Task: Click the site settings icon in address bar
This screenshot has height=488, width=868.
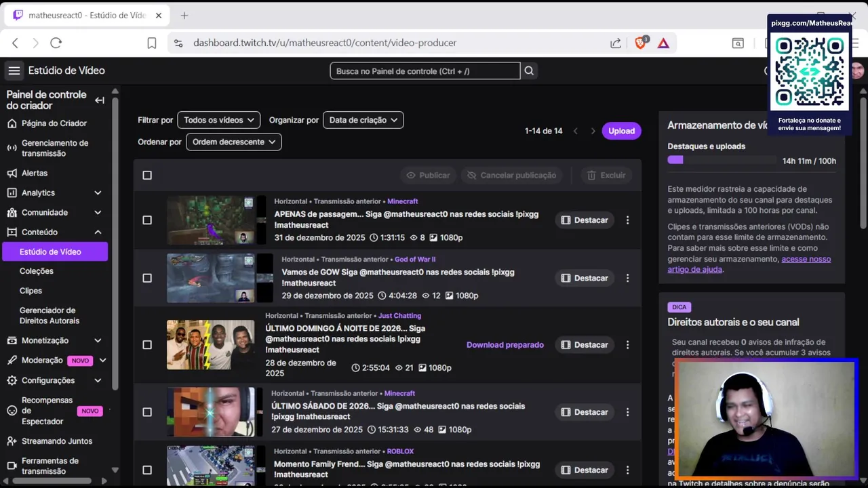Action: [x=178, y=43]
